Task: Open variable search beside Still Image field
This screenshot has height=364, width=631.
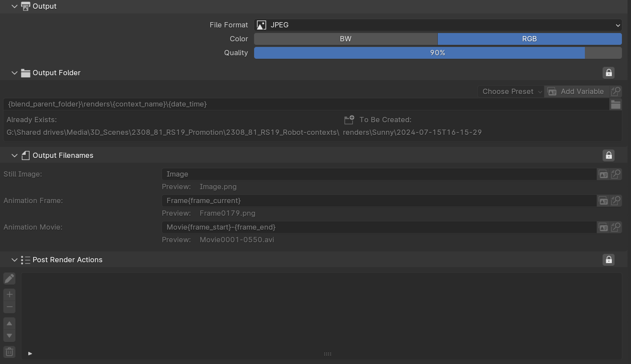Action: coord(616,174)
